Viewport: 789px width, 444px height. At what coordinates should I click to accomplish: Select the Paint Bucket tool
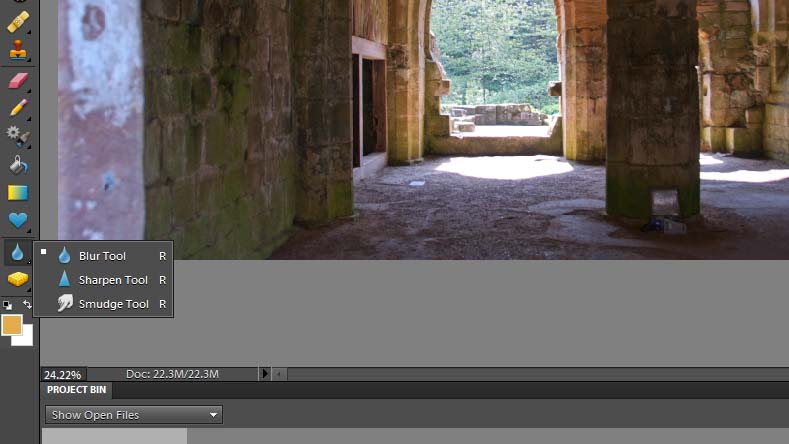18,164
